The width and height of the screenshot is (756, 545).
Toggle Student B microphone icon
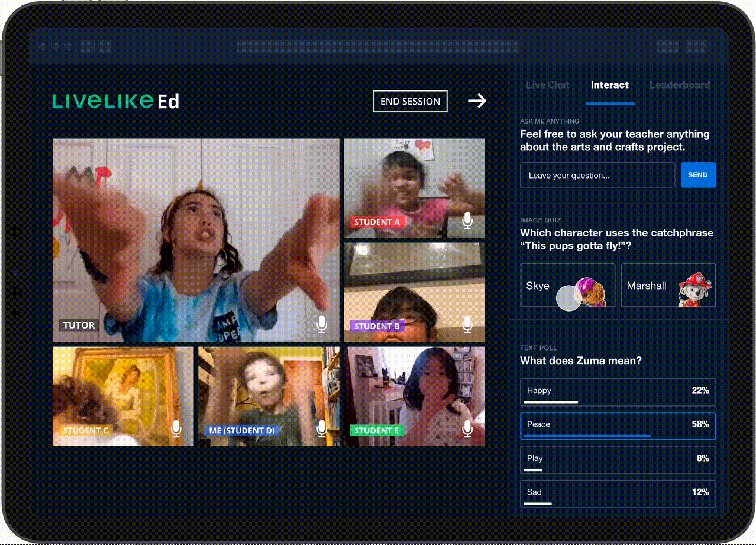point(467,325)
